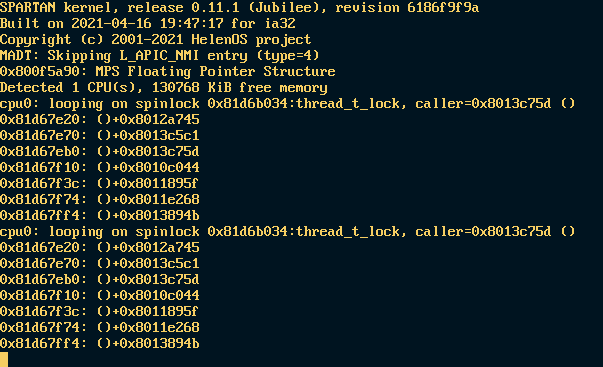603x367 pixels.
Task: Click 0x8010c044 in the first stack trace
Action: point(160,167)
